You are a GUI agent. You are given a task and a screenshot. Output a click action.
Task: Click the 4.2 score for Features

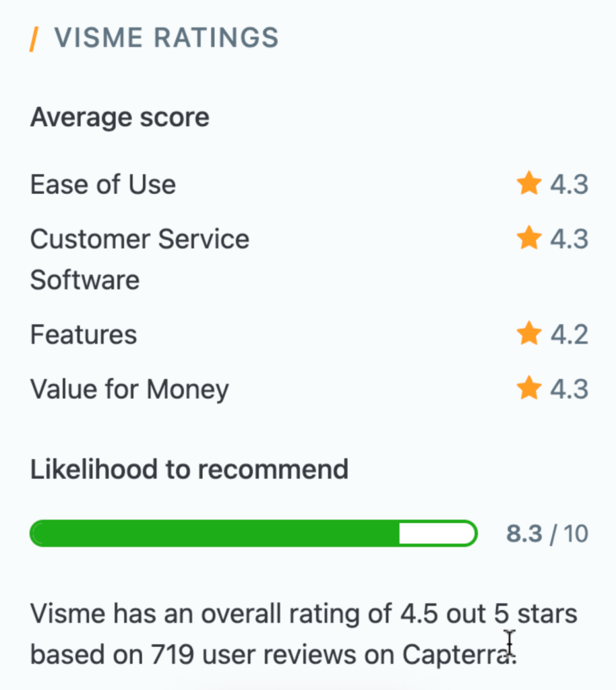pos(569,334)
